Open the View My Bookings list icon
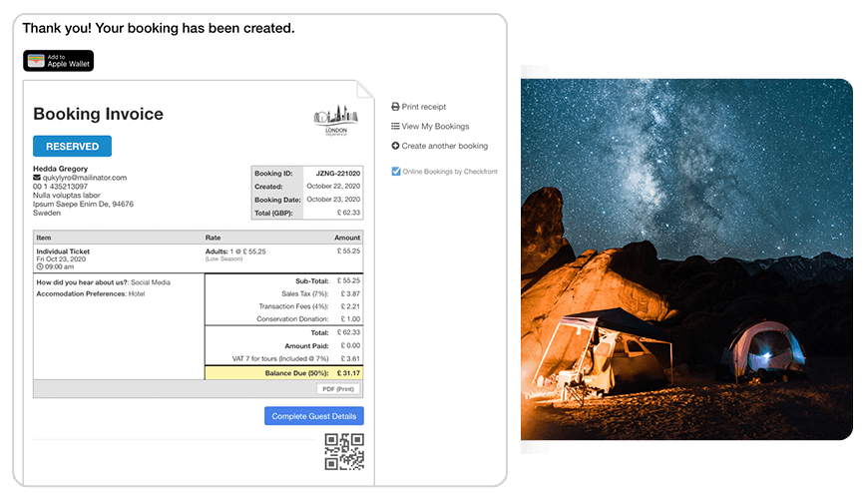The image size is (868, 501). 395,126
